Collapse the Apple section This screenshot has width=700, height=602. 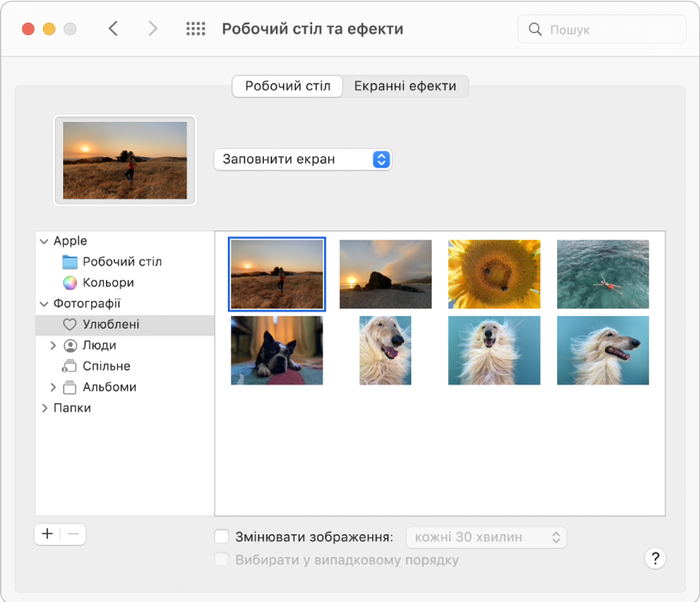[x=44, y=241]
